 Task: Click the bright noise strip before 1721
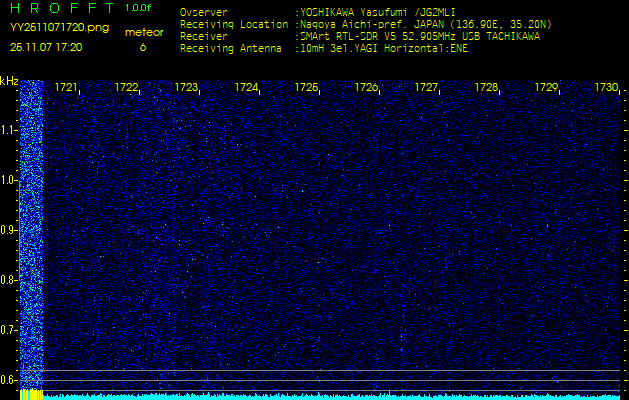(x=31, y=235)
